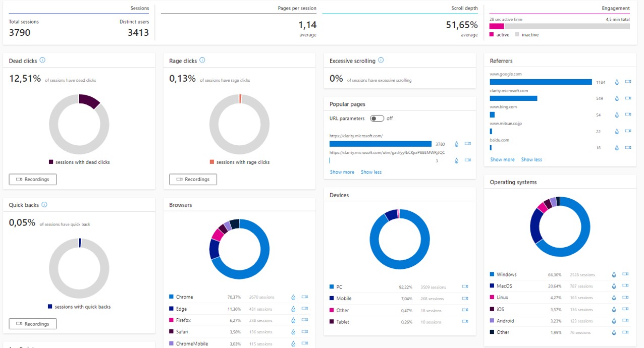This screenshot has height=348, width=644.
Task: View recordings for Chrome browser sessions
Action: point(305,297)
